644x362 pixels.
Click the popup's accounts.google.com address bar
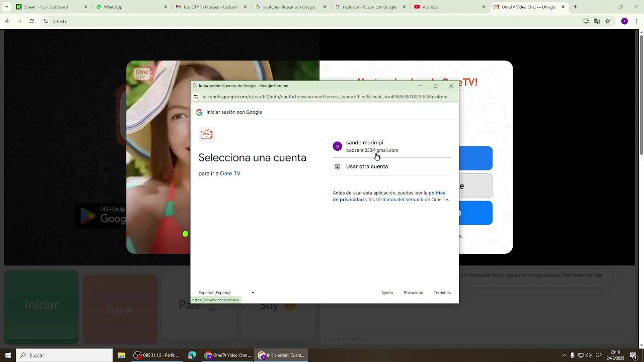327,97
